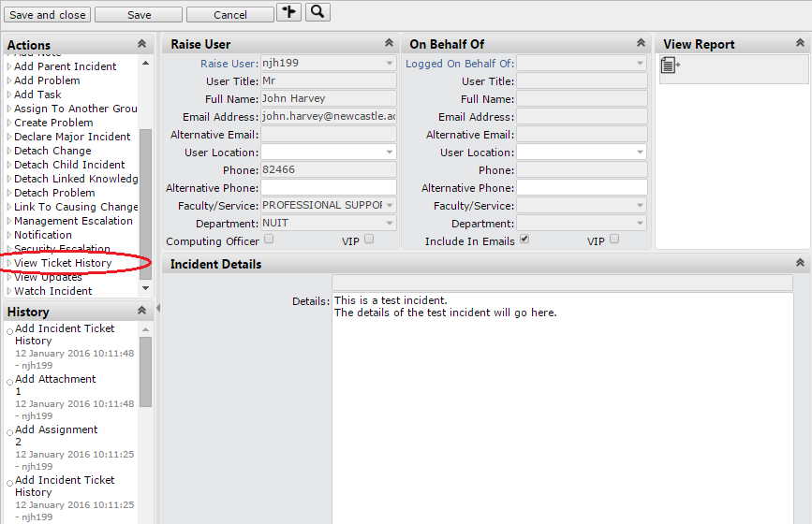Expand the Logged On Behalf Of dropdown
Image resolution: width=812 pixels, height=524 pixels.
click(641, 64)
